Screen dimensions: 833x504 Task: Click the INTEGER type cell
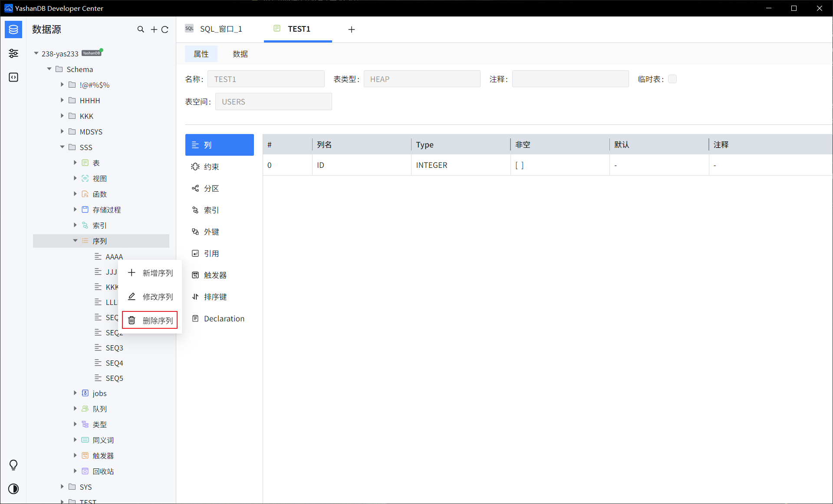pos(461,165)
